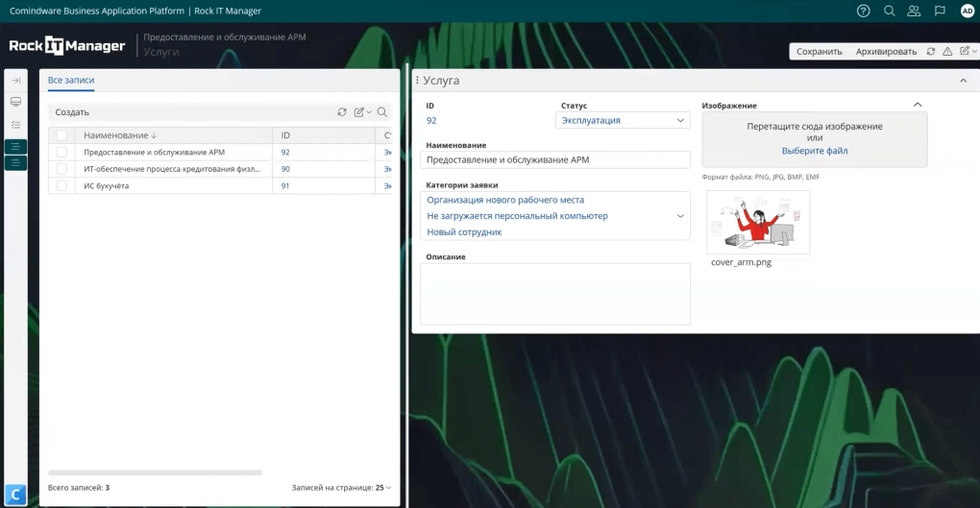This screenshot has width=980, height=508.
Task: Check the Предоставление и обслуживание АРМ row checkbox
Action: (62, 153)
